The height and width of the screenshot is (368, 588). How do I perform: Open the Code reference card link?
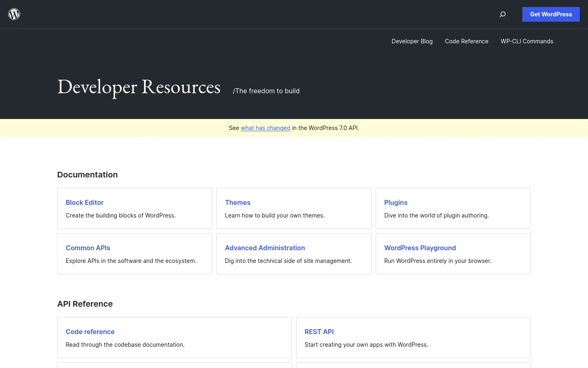coord(90,332)
